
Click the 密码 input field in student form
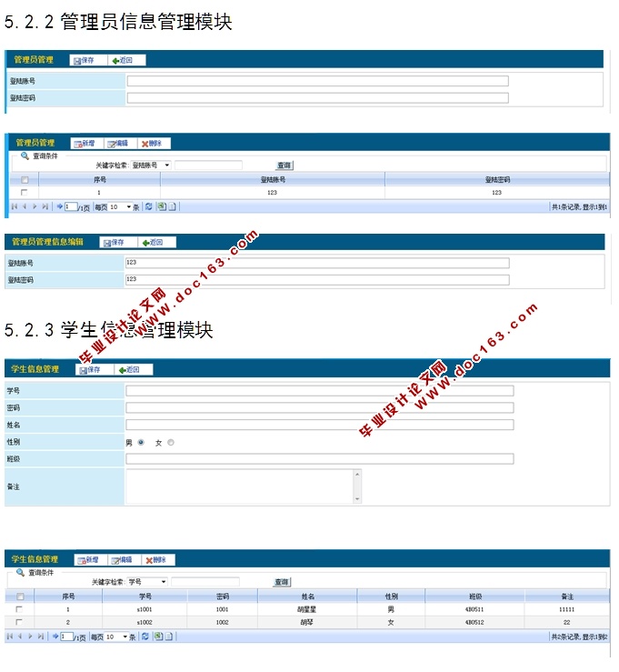pyautogui.click(x=320, y=408)
